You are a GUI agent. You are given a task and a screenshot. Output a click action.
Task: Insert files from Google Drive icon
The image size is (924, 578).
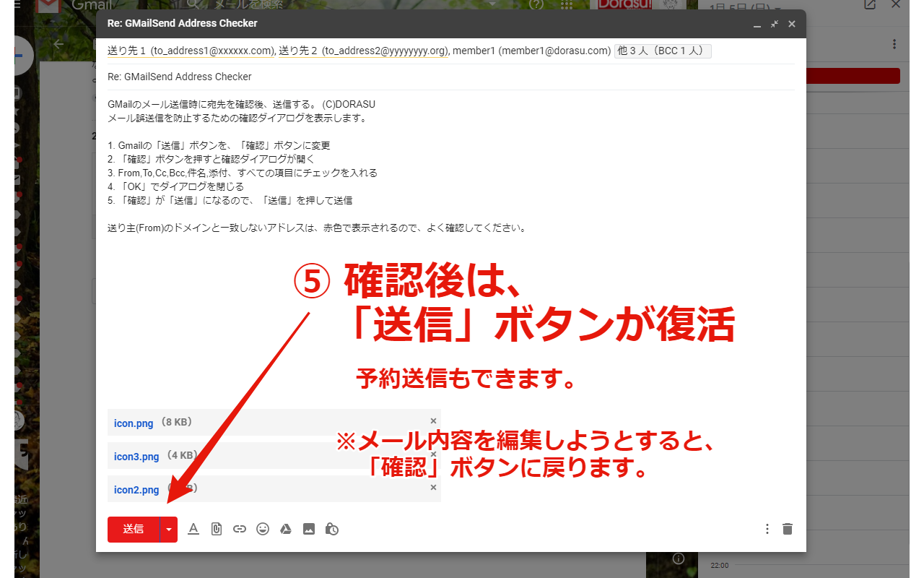(286, 529)
